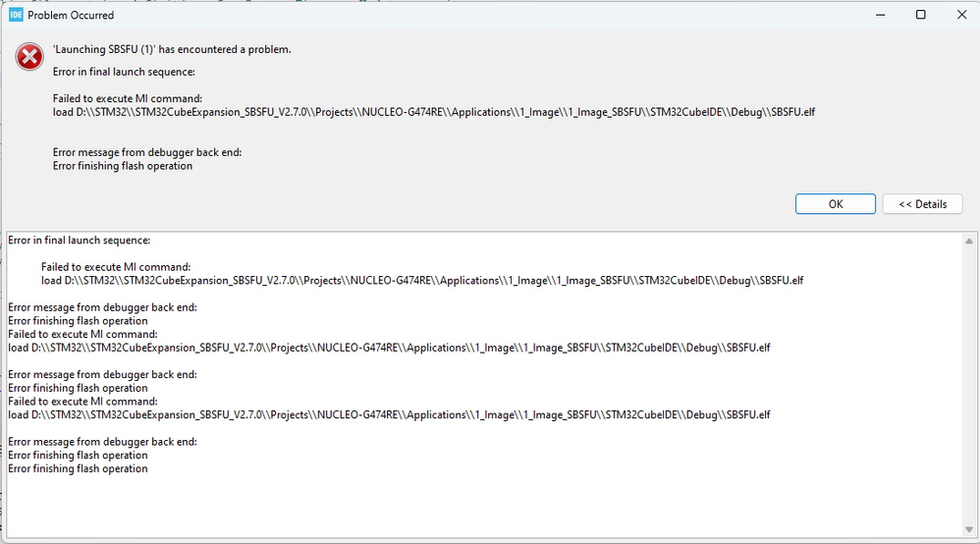The width and height of the screenshot is (980, 544).
Task: Click "Error finishing flash operation" in upper message
Action: click(123, 166)
